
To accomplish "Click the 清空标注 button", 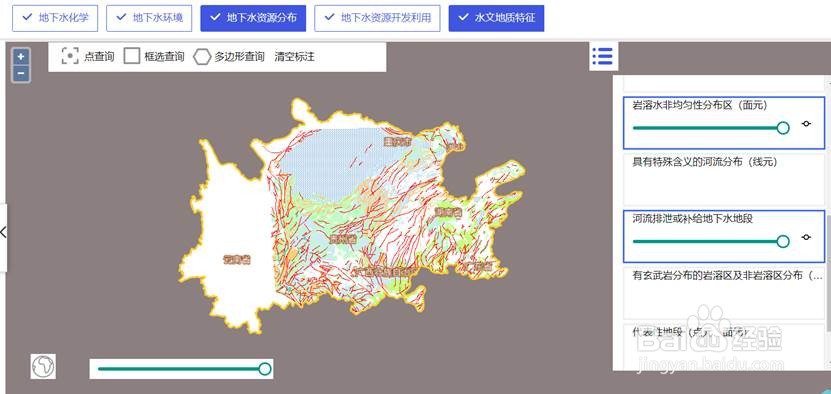I will pos(295,57).
